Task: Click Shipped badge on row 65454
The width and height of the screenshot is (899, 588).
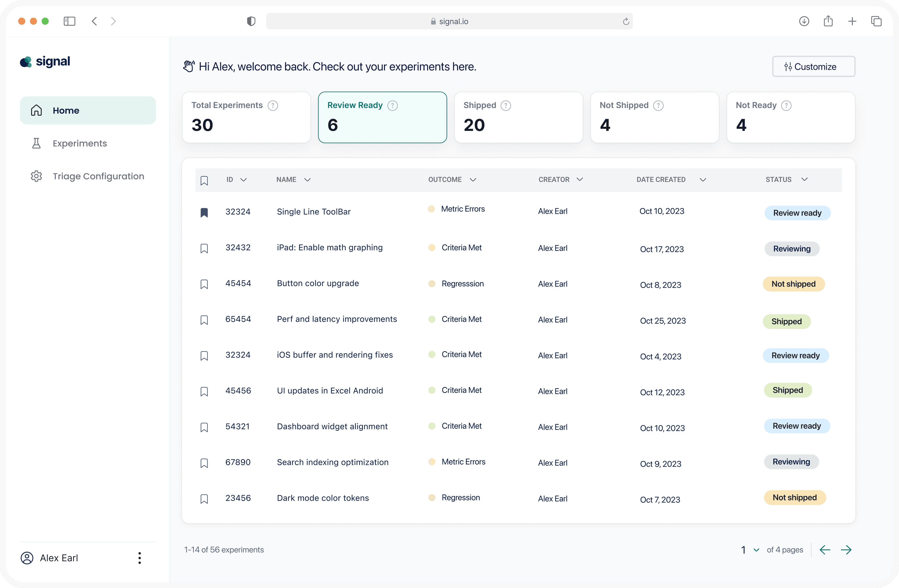Action: click(786, 321)
